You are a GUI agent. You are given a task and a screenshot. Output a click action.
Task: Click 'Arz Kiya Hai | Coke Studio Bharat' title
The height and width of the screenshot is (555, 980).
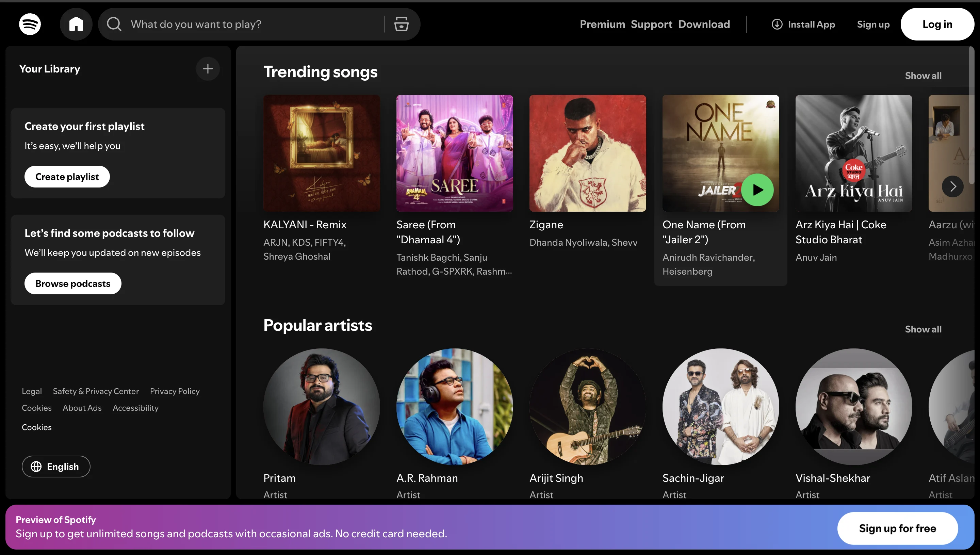pos(841,232)
